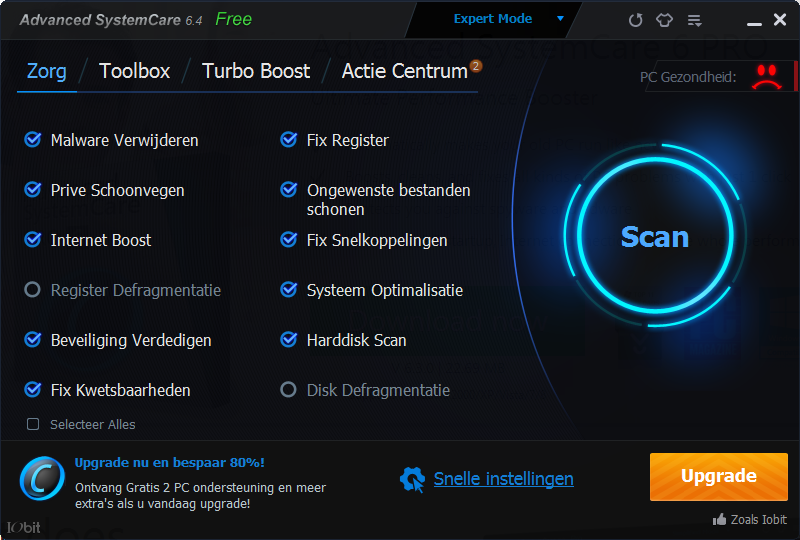
Task: Click the Expert Mode label
Action: point(493,19)
